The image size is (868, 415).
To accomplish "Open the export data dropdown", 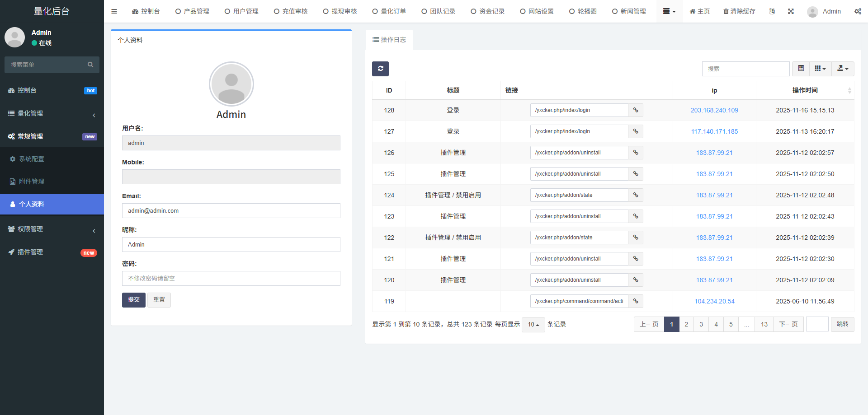I will (843, 69).
